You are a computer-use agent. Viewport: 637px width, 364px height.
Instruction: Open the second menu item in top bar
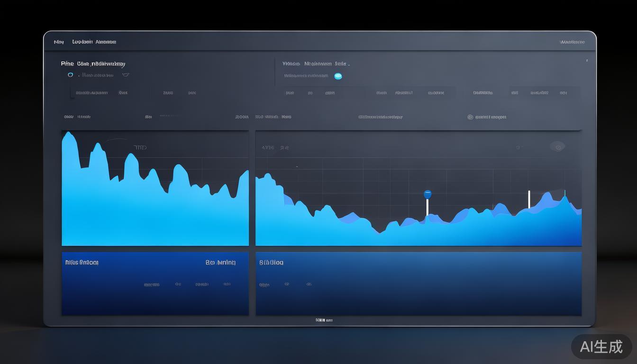[82, 42]
